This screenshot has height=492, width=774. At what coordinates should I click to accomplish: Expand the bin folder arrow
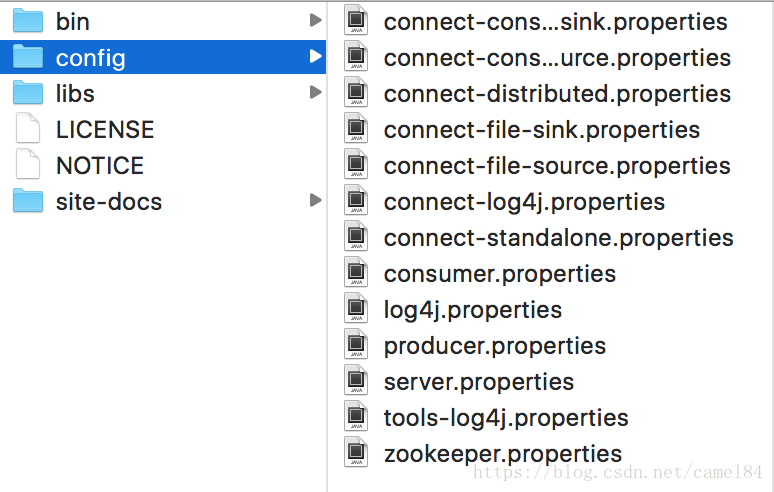tap(315, 20)
